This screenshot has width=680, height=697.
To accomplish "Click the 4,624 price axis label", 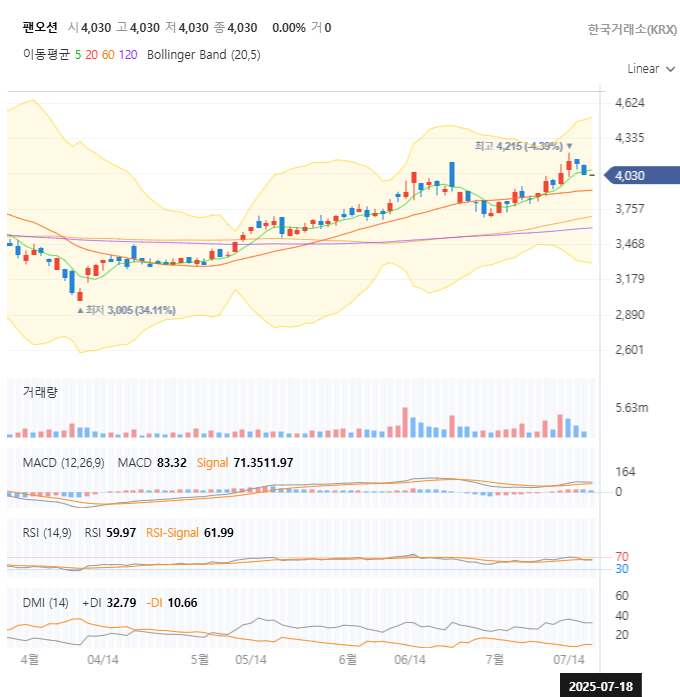I will point(629,103).
